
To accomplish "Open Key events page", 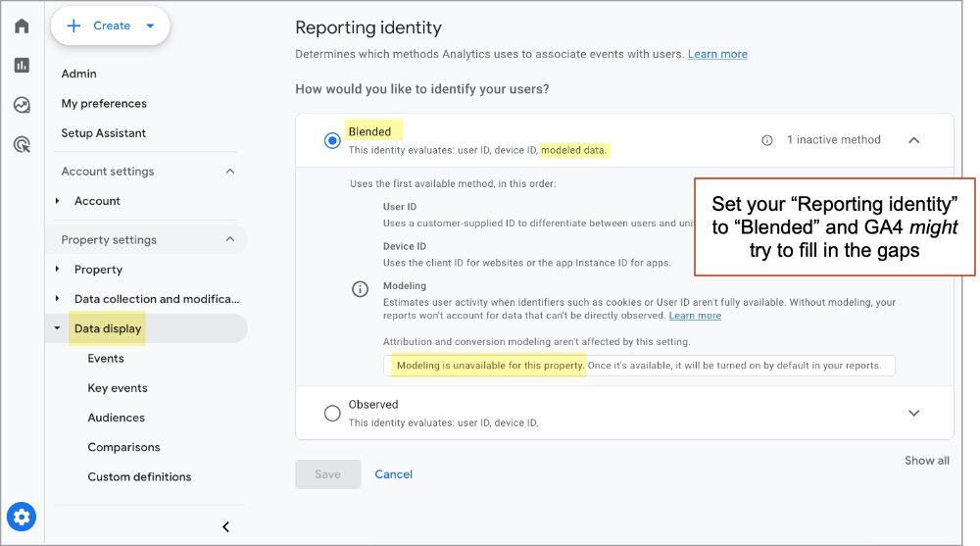I will [118, 388].
